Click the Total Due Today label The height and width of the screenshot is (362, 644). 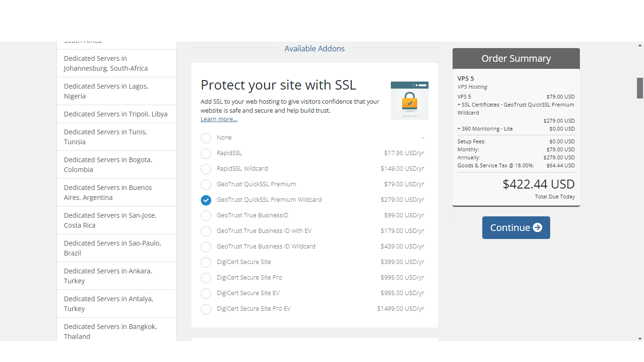point(555,197)
